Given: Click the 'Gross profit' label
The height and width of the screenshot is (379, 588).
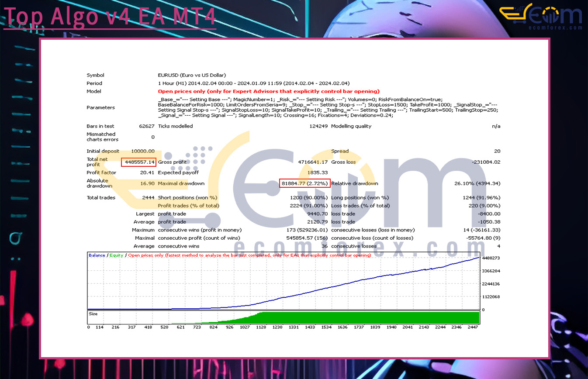Looking at the screenshot, I should 172,162.
